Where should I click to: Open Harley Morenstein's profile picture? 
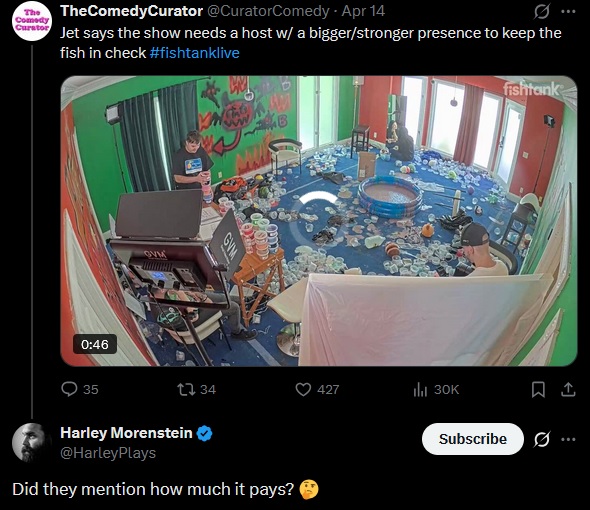click(x=32, y=443)
